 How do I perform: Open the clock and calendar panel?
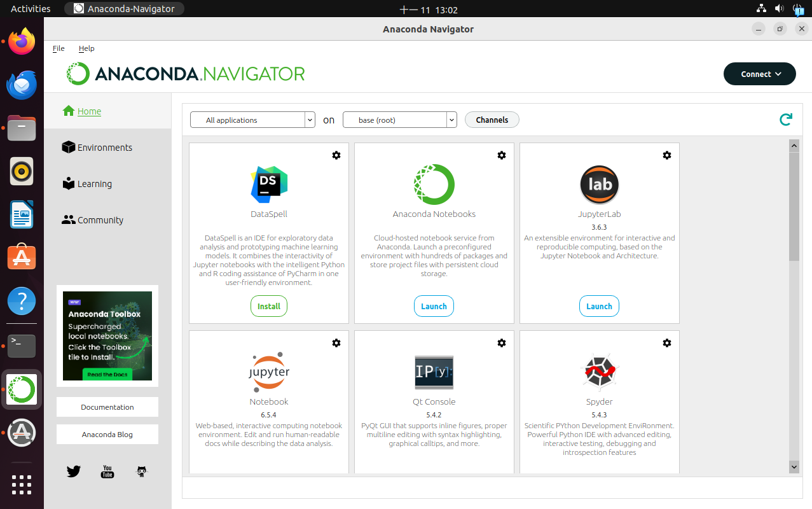pos(429,10)
